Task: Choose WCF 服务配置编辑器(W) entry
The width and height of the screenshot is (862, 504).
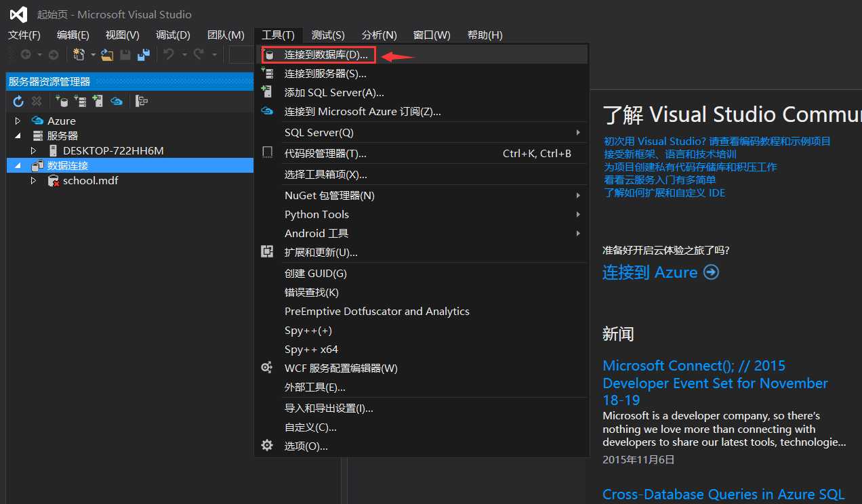Action: (x=422, y=368)
